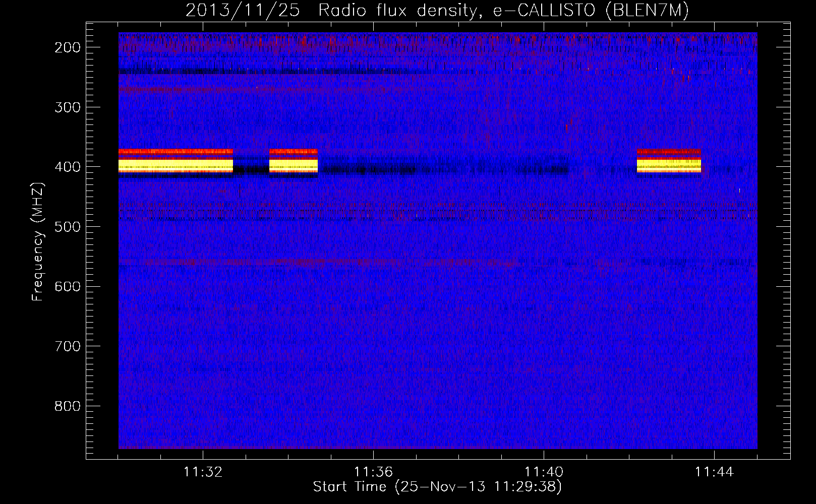Click the 800 frequency tick label
Viewport: 816px width, 504px height.
pyautogui.click(x=68, y=406)
